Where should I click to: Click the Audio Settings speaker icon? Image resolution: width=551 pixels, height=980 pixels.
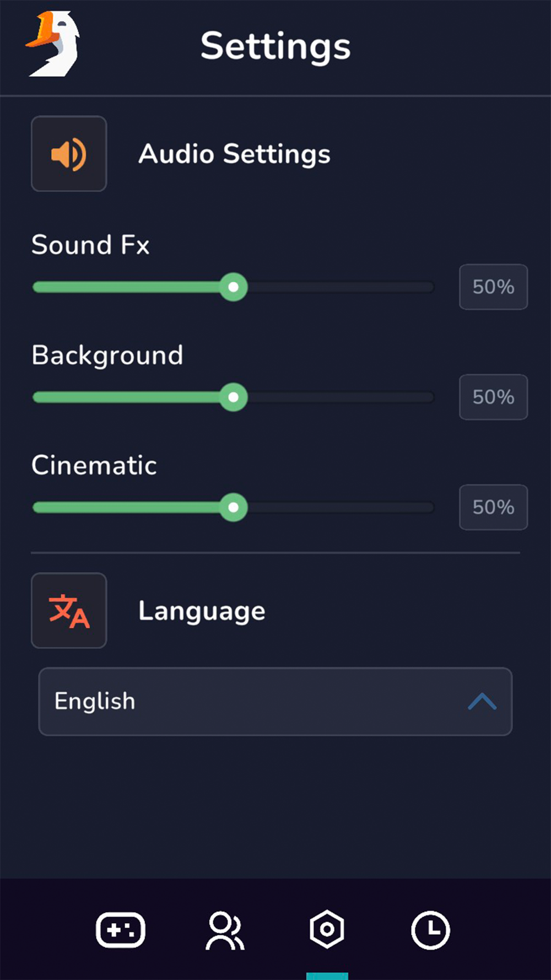pos(69,154)
